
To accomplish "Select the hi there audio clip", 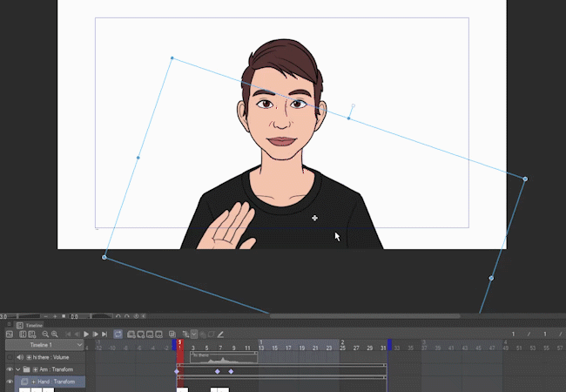I will [x=224, y=357].
